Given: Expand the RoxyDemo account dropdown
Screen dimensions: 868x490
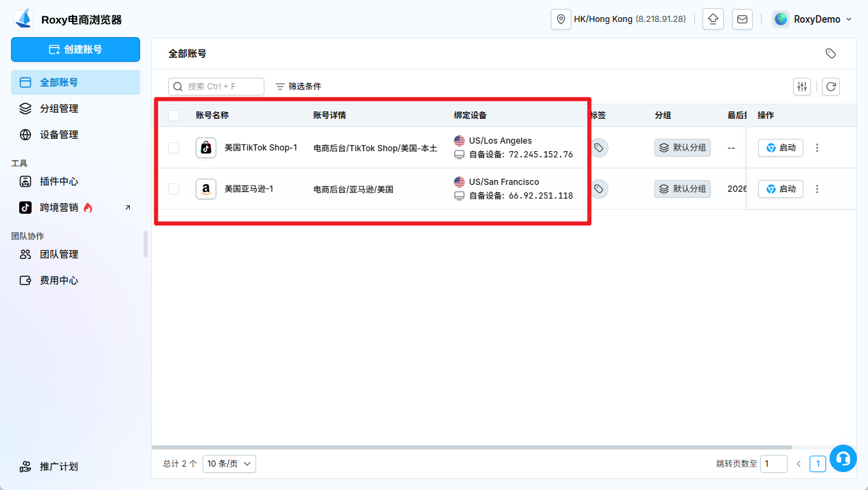Looking at the screenshot, I should [x=812, y=19].
